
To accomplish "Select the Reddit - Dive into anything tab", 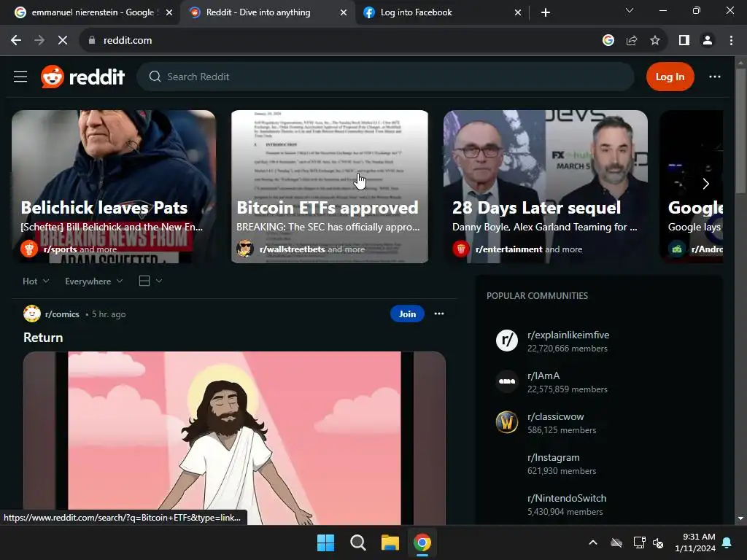I will pos(258,12).
